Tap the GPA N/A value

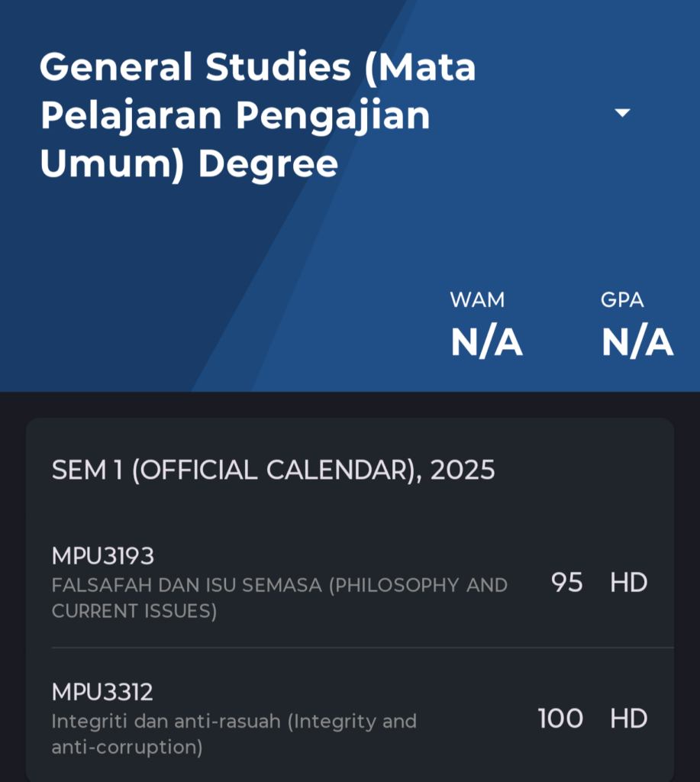click(x=637, y=341)
